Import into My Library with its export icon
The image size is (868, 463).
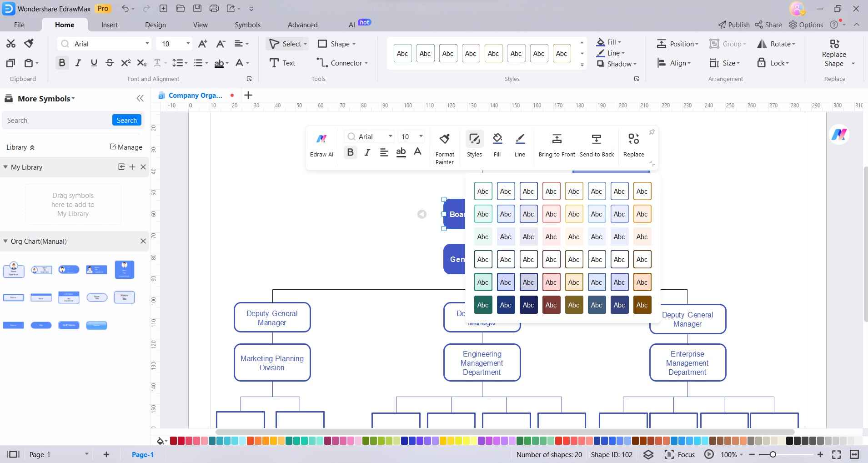[121, 167]
